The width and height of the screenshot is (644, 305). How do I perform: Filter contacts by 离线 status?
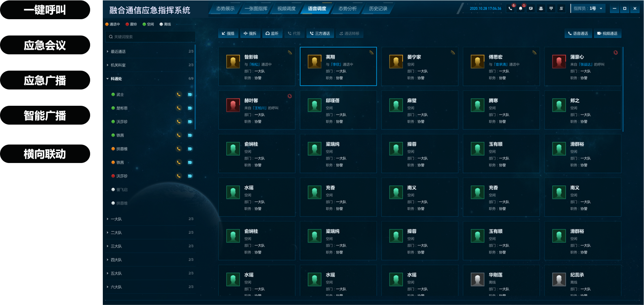(x=165, y=24)
